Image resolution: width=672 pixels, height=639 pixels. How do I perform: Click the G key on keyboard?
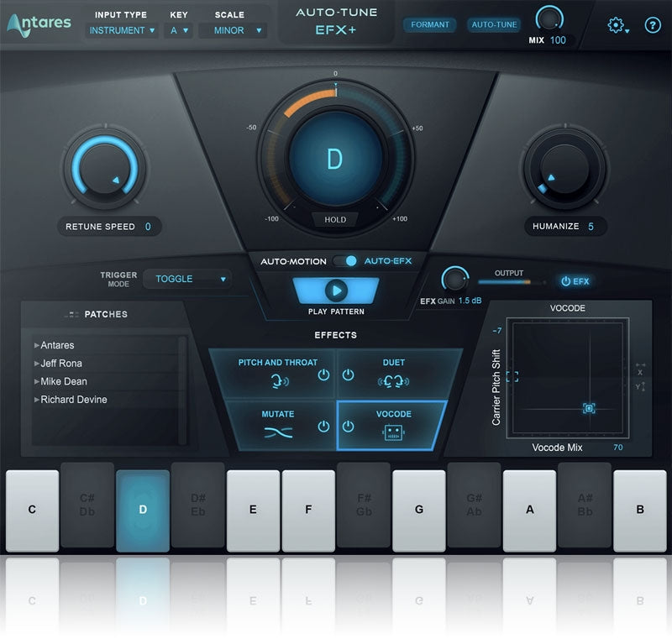(x=418, y=510)
